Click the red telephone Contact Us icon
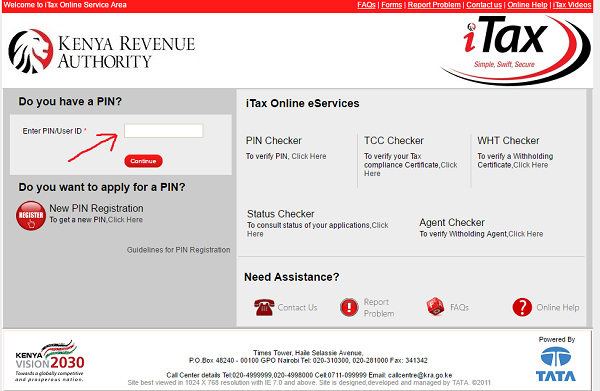This screenshot has height=391, width=600. [264, 307]
